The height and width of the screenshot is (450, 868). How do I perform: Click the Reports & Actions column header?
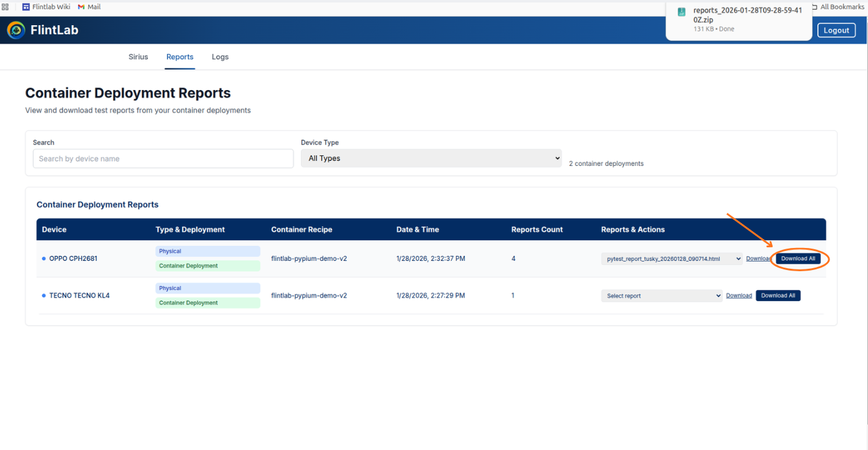pyautogui.click(x=633, y=230)
